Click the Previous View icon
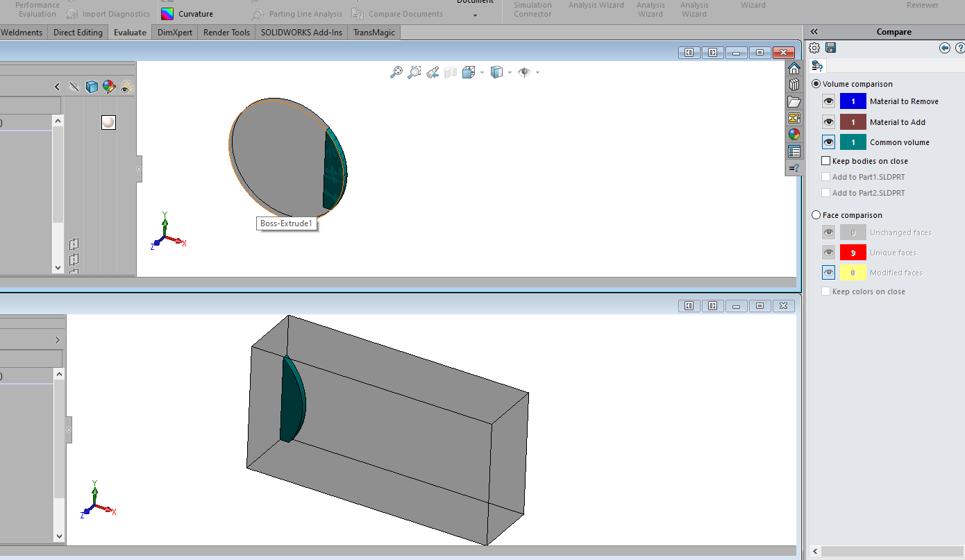The width and height of the screenshot is (965, 560). (x=433, y=72)
